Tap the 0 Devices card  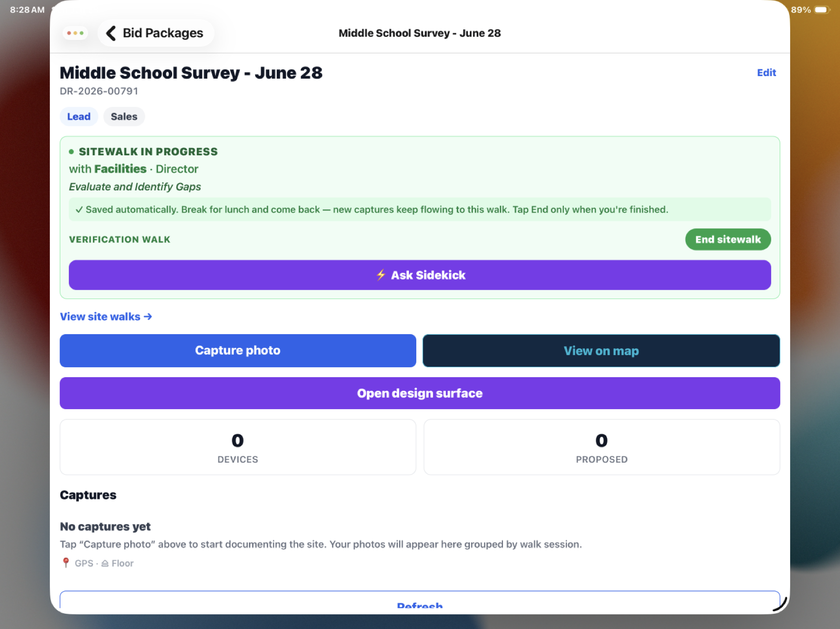[x=238, y=447]
